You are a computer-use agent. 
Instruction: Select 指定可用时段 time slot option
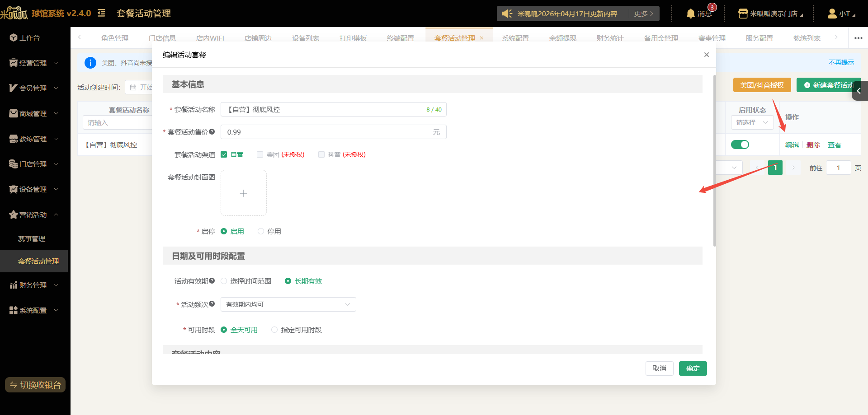(274, 330)
